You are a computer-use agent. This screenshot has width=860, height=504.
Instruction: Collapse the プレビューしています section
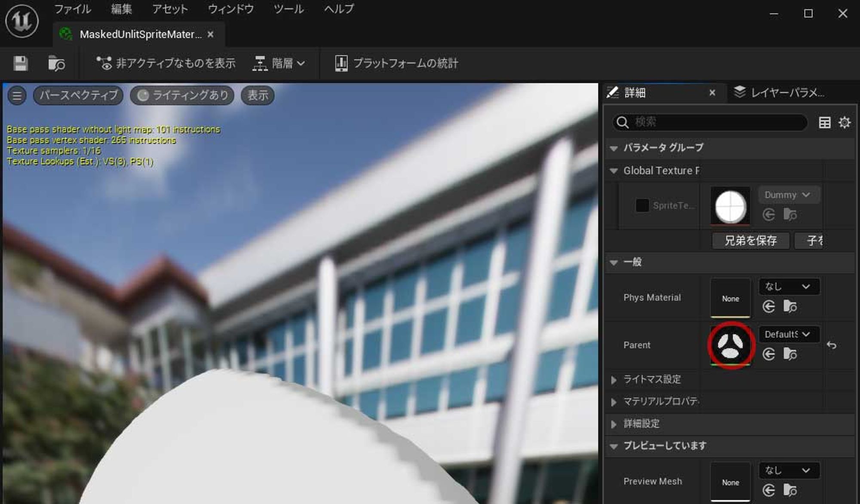614,446
